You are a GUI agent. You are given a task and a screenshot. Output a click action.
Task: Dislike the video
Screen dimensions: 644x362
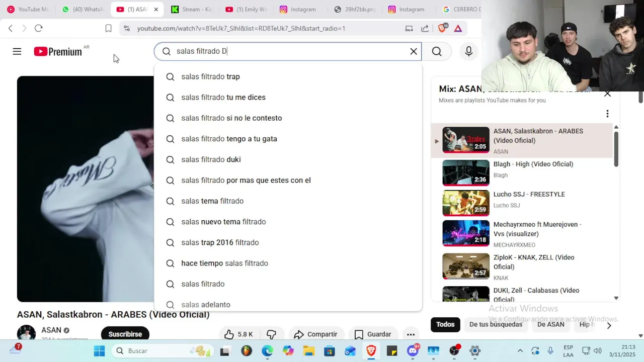point(272,334)
